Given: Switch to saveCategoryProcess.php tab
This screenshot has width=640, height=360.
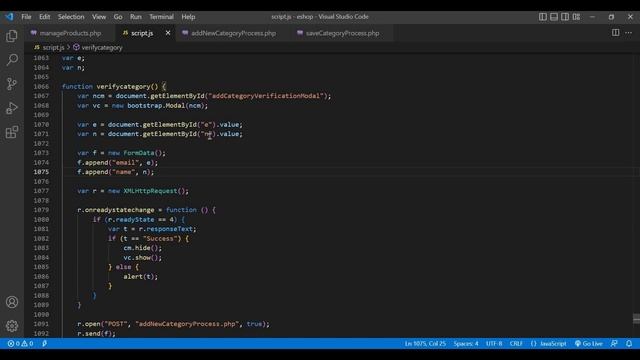Looking at the screenshot, I should pyautogui.click(x=342, y=33).
